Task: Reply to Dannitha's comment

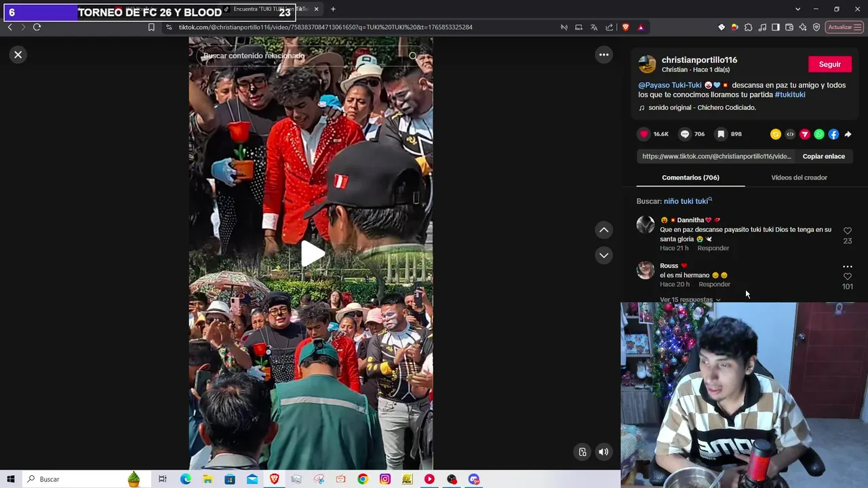Action: pyautogui.click(x=713, y=248)
